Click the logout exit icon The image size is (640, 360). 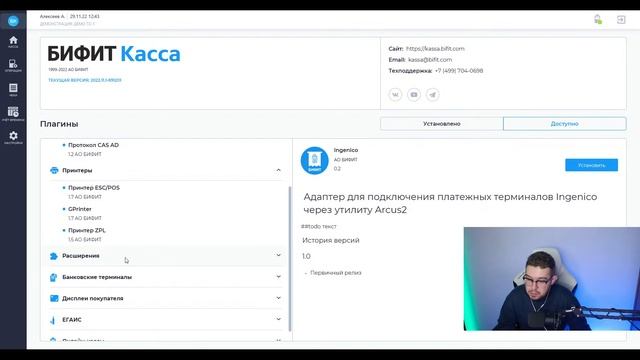pos(621,20)
